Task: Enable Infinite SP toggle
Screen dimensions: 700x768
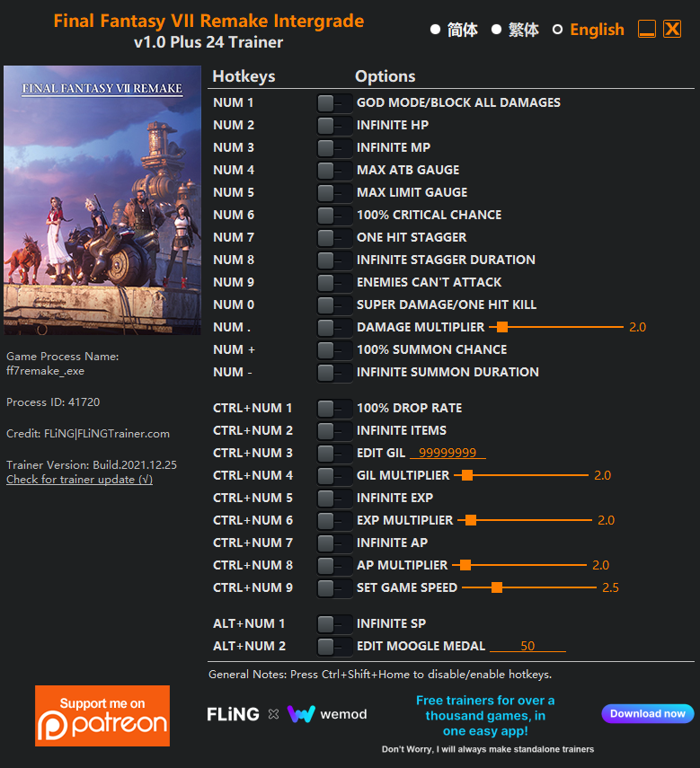Action: coord(334,624)
